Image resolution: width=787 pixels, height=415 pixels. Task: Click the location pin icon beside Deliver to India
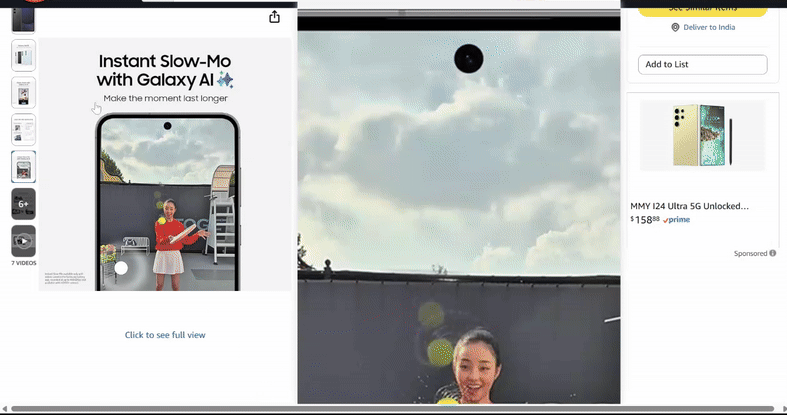[x=675, y=27]
